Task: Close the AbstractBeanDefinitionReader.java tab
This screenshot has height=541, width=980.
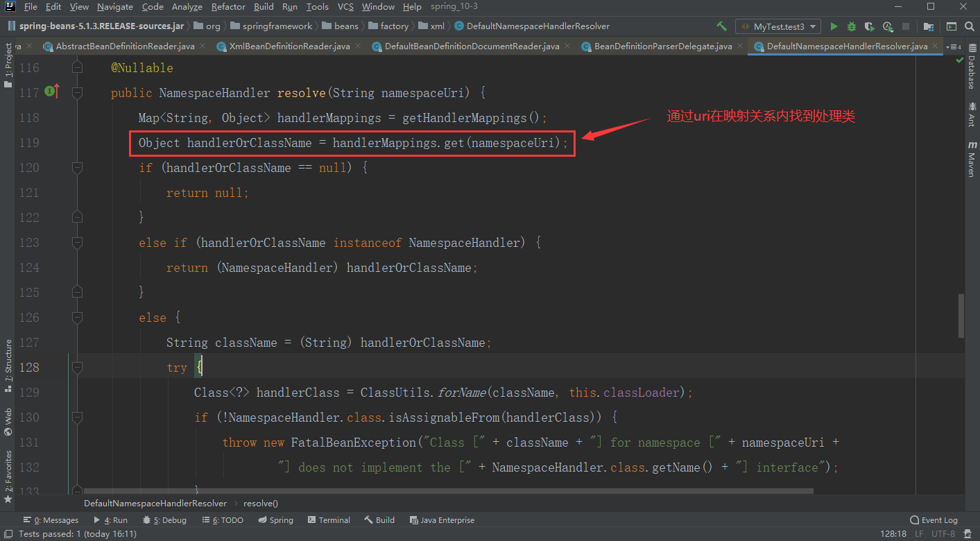Action: click(201, 46)
